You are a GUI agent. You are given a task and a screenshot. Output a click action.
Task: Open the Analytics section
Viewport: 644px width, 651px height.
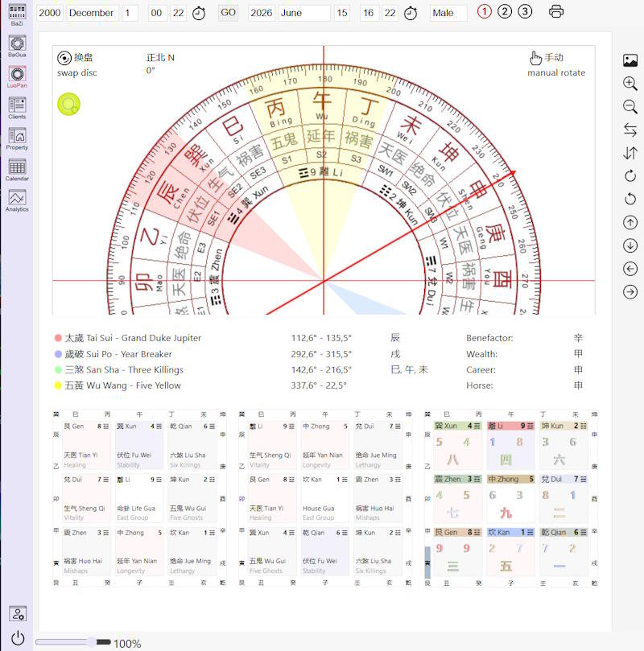[17, 200]
